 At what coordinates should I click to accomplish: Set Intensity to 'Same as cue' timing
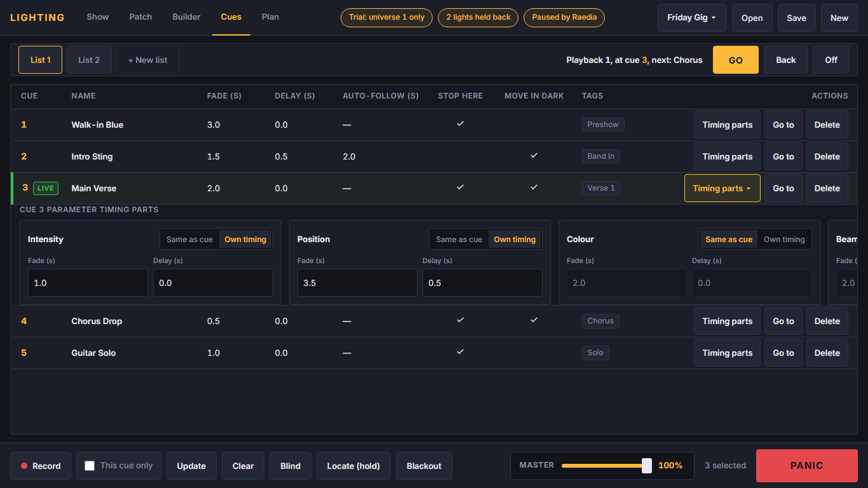[189, 240]
